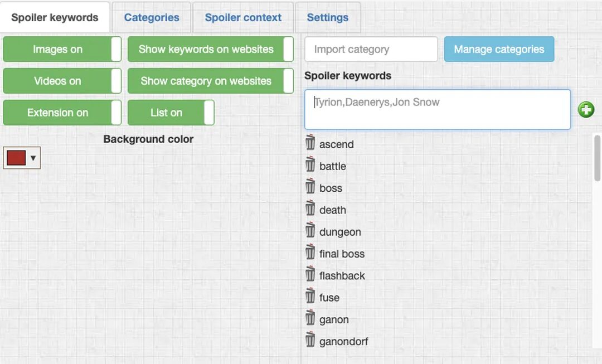Open the background color dropdown arrow
This screenshot has height=364, width=602.
[x=33, y=158]
